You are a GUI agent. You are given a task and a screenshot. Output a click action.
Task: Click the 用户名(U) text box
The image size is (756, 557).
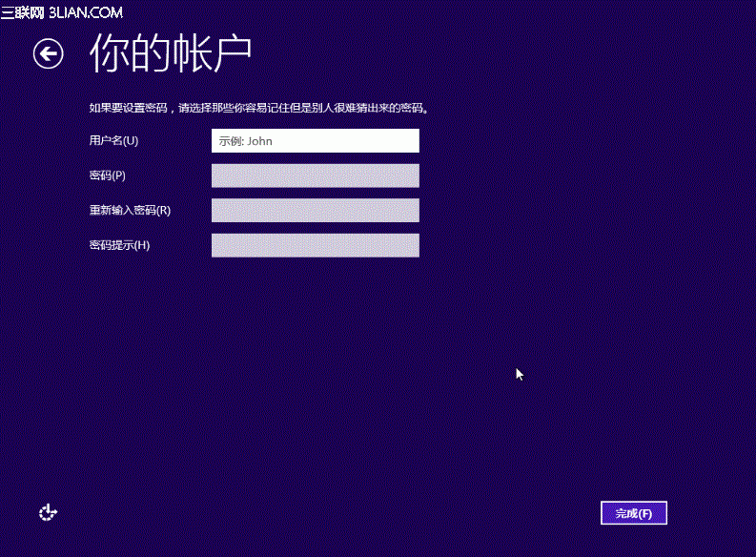coord(315,141)
